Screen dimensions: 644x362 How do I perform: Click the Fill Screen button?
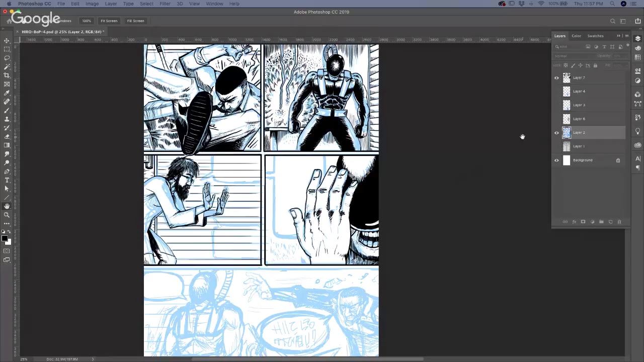point(135,21)
